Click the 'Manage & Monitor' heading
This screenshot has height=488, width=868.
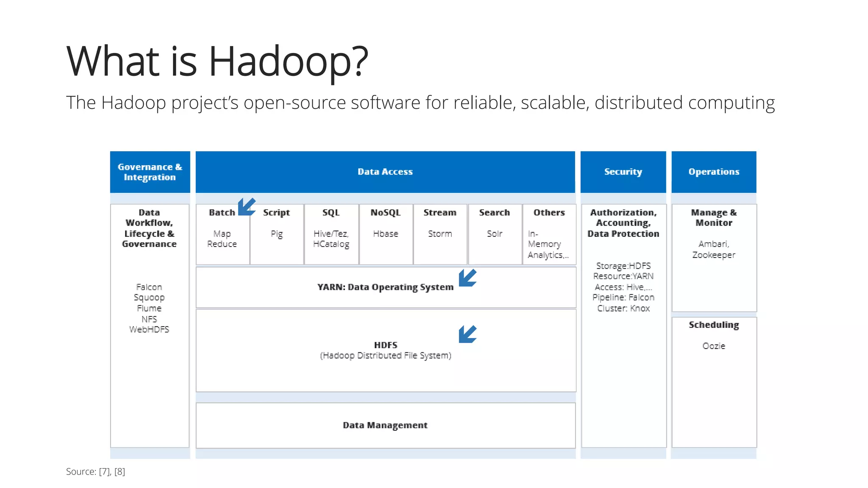pos(714,218)
